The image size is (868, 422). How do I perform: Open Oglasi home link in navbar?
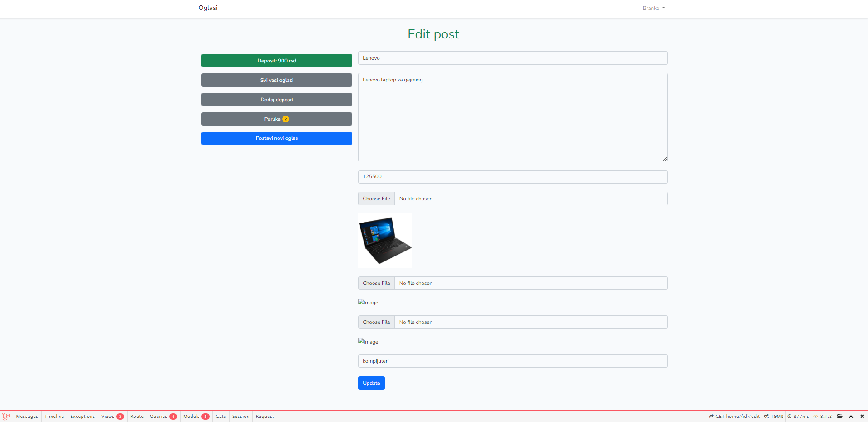click(208, 8)
